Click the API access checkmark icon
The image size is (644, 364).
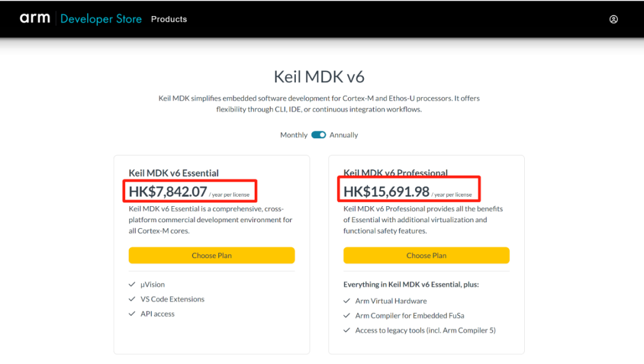point(132,314)
